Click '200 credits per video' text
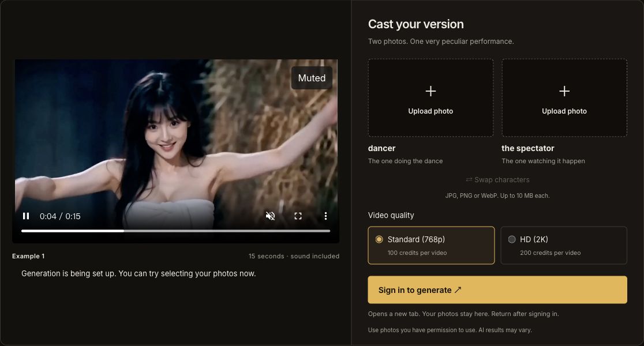644x346 pixels. (x=551, y=253)
